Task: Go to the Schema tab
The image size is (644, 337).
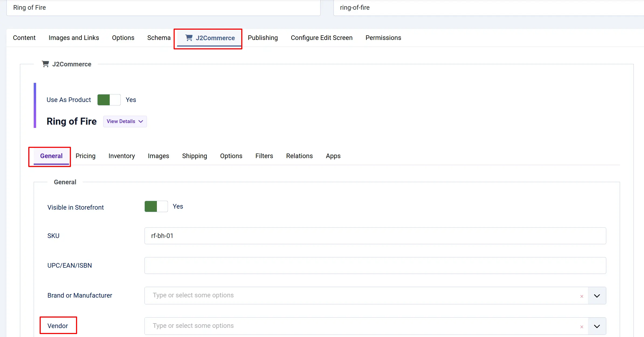Action: [x=159, y=38]
